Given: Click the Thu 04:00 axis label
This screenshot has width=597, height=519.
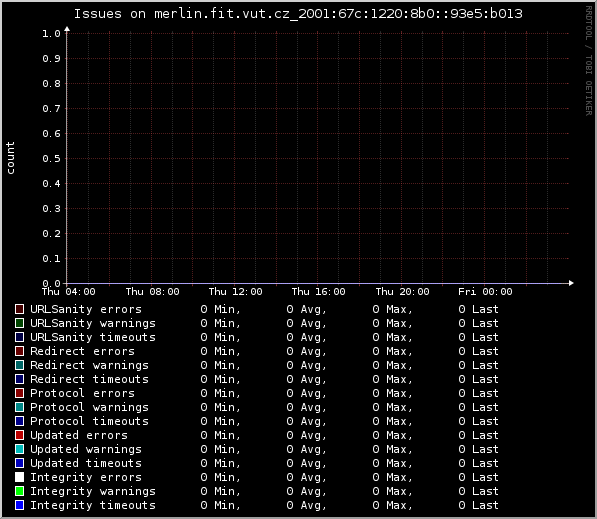Looking at the screenshot, I should (69, 292).
